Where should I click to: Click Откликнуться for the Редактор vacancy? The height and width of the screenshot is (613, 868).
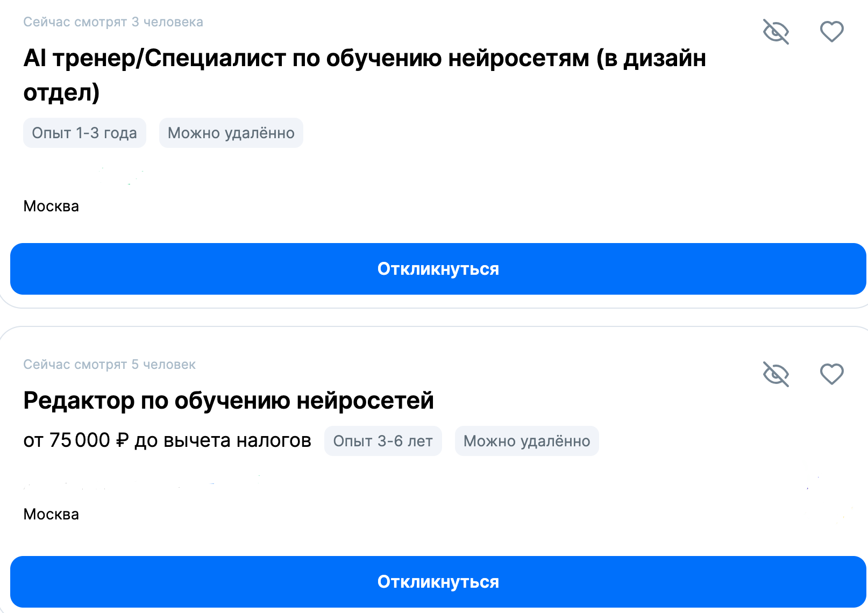point(438,582)
